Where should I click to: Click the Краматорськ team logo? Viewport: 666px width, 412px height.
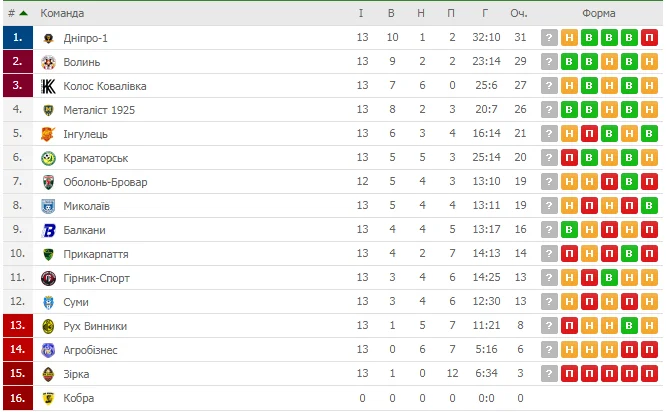48,158
